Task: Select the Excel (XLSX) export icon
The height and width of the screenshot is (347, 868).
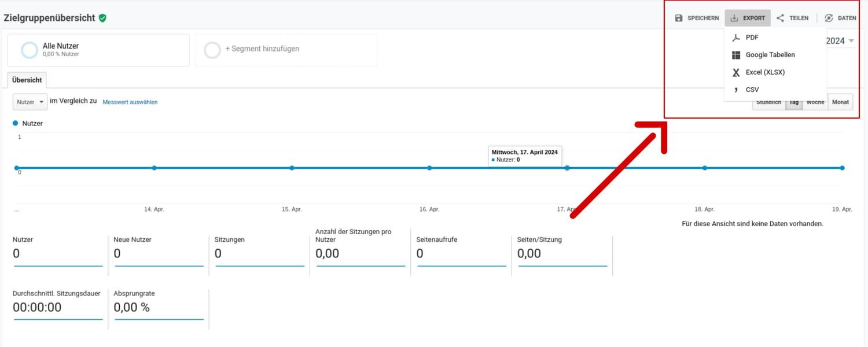Action: coord(735,72)
